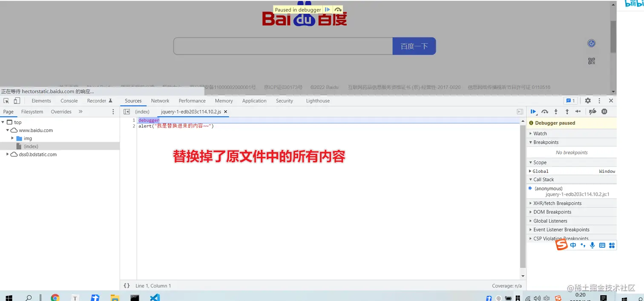Open DevTools settings gear
The height and width of the screenshot is (301, 644).
tap(588, 101)
